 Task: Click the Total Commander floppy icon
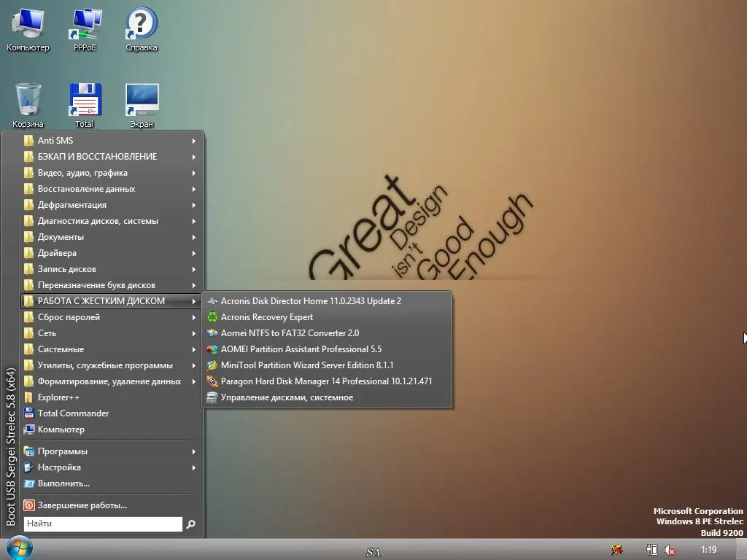tap(28, 413)
